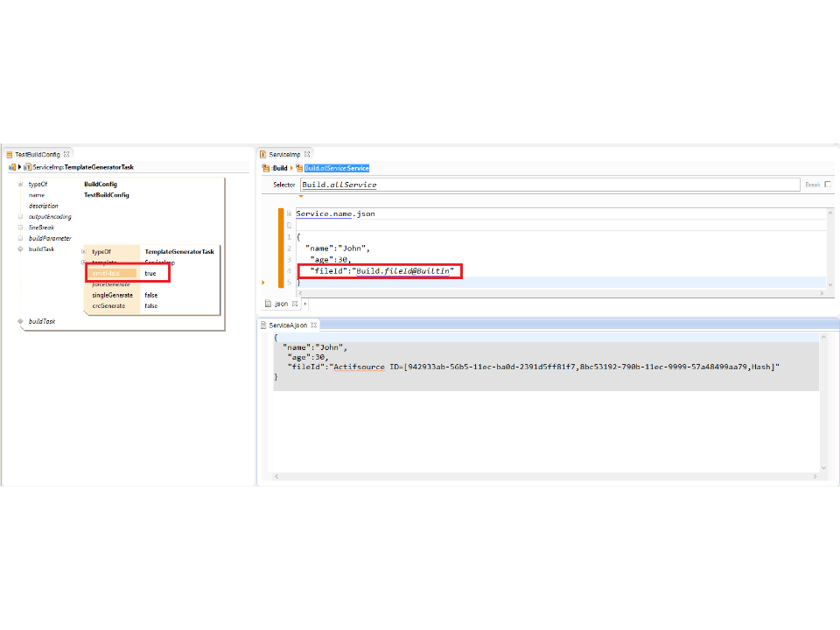Click the ServiceA.json file tab icon

point(263,325)
